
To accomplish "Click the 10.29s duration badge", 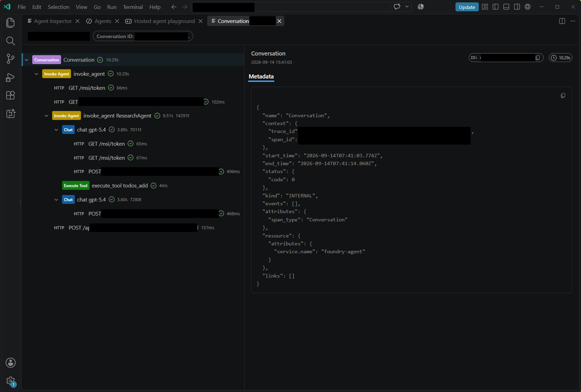I will click(x=560, y=58).
